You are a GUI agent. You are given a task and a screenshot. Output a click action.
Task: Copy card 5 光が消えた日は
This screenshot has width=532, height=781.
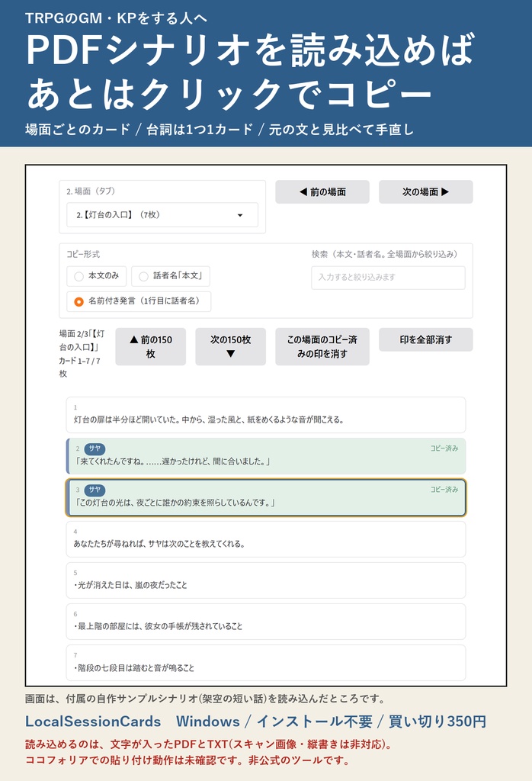pos(266,580)
